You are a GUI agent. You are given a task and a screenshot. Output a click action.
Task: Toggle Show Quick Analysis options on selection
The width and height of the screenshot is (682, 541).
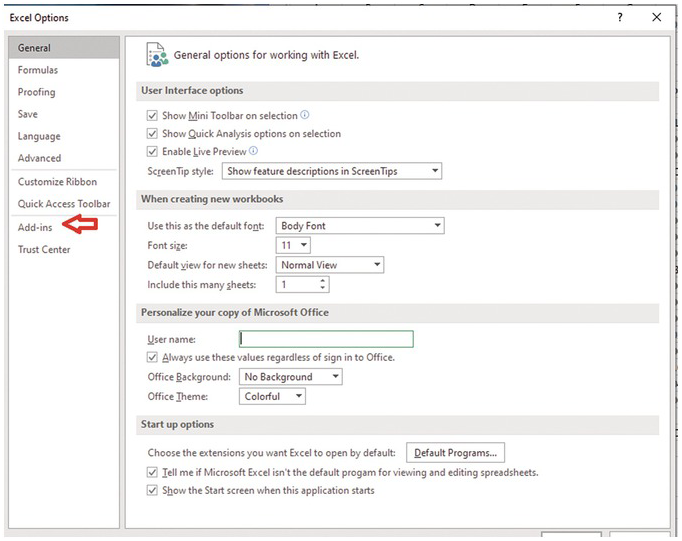point(152,134)
